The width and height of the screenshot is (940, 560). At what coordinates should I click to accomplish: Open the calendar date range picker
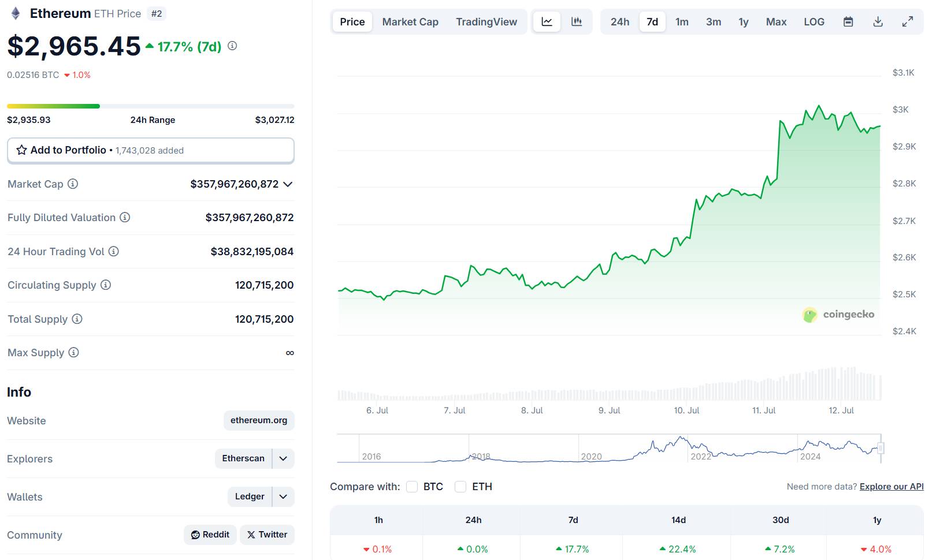[848, 22]
